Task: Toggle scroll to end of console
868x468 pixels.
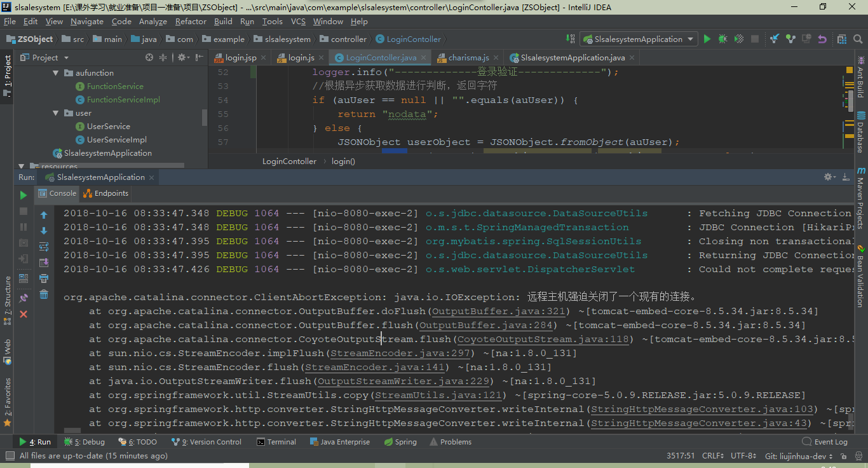Action: pos(44,263)
